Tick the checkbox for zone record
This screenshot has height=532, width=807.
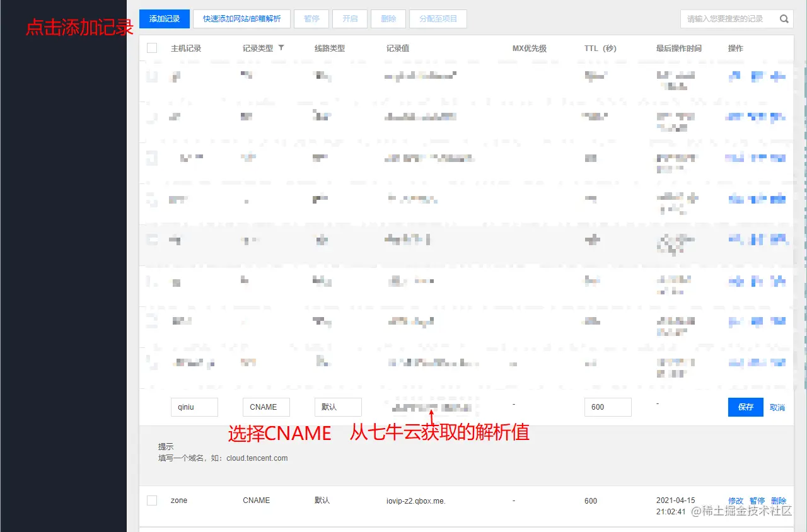[152, 500]
